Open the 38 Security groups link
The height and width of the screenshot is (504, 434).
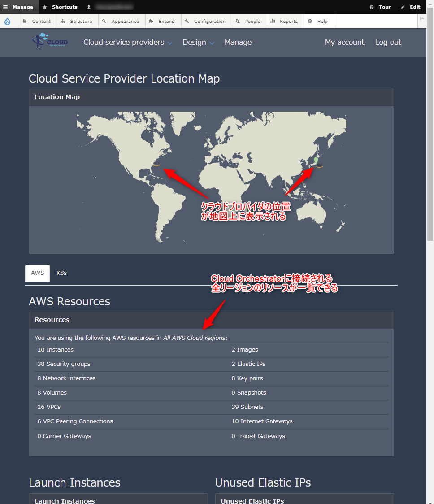click(64, 364)
